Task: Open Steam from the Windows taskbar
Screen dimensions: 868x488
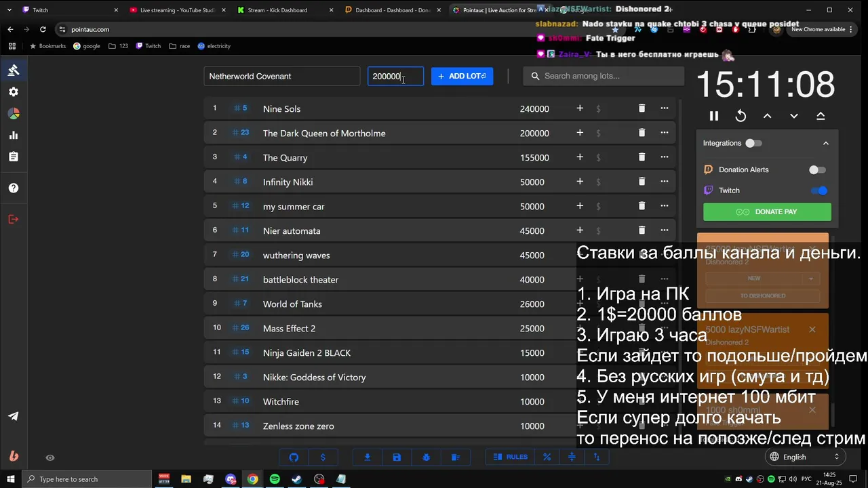Action: coord(297,479)
